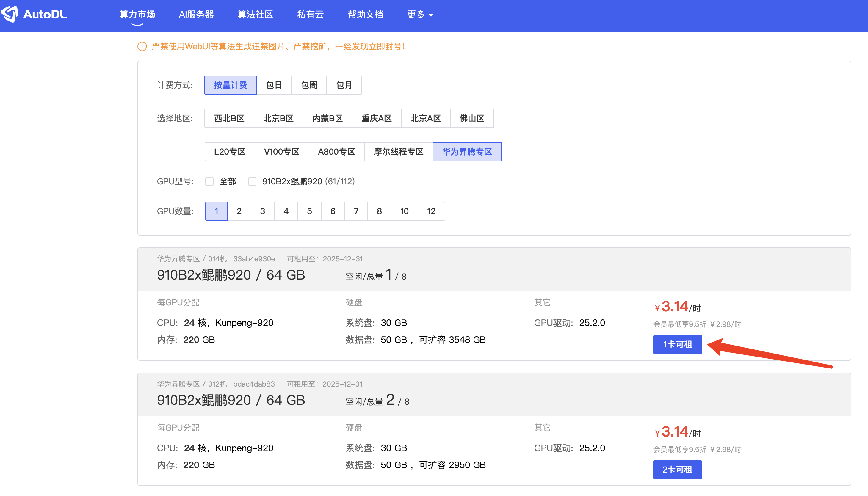Click the 2卡可租 rent button
Viewport: 868px width, 496px height.
coord(677,470)
